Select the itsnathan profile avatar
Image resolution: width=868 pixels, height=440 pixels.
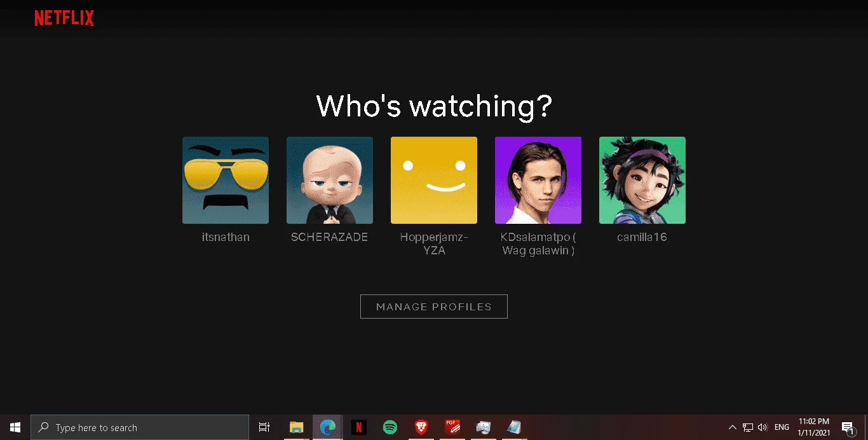coord(226,180)
